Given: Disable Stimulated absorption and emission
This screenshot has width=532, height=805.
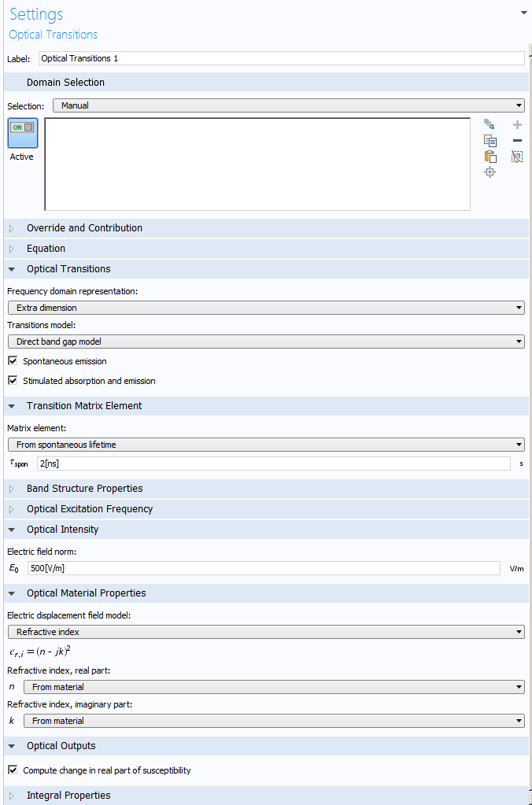Looking at the screenshot, I should pos(13,381).
